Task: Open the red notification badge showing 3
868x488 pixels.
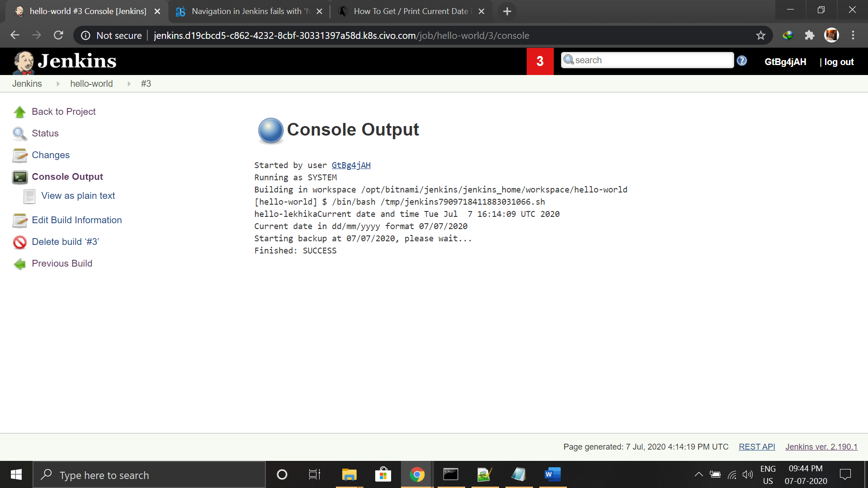Action: pos(540,61)
